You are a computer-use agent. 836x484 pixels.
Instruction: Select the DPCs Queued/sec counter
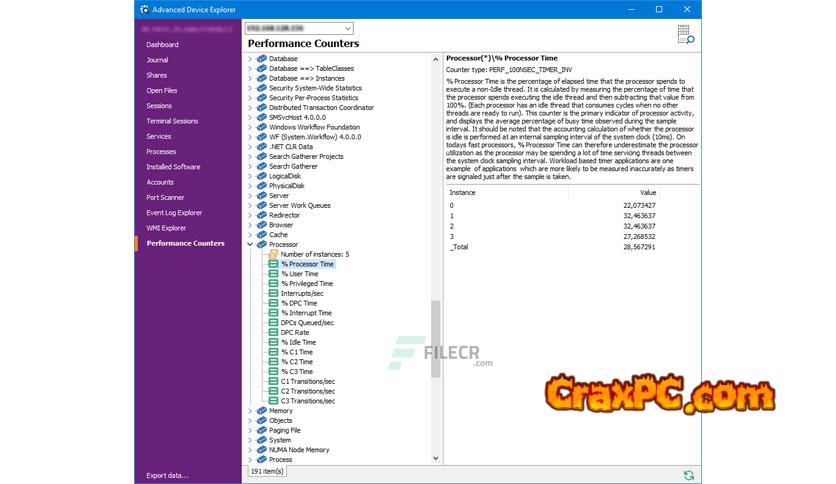307,322
